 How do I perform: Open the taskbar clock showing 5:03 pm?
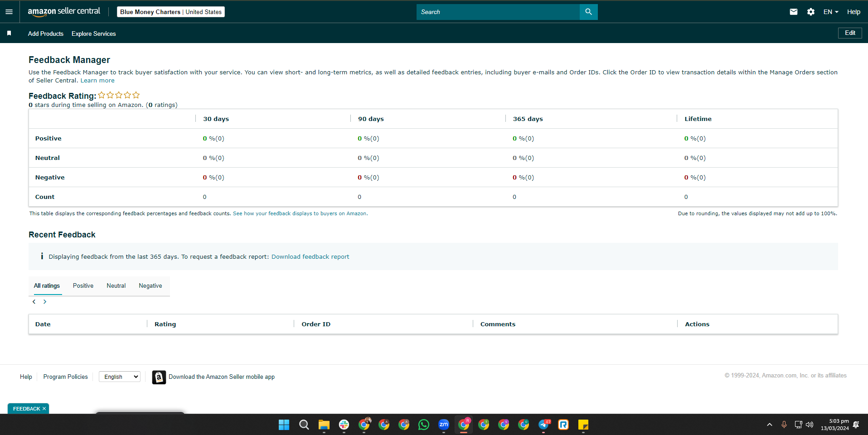(835, 425)
